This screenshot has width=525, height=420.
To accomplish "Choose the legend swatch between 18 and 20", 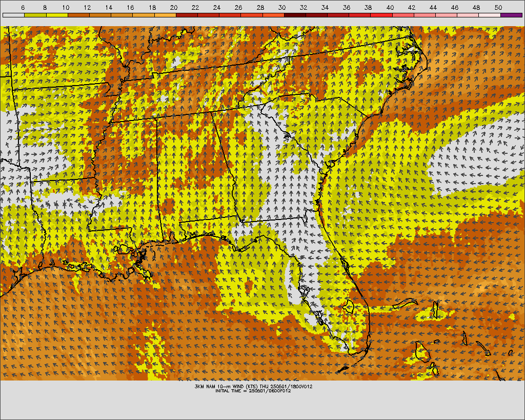I will pos(165,15).
